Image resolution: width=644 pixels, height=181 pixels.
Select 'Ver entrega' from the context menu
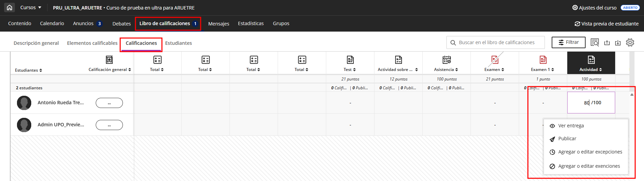point(571,126)
